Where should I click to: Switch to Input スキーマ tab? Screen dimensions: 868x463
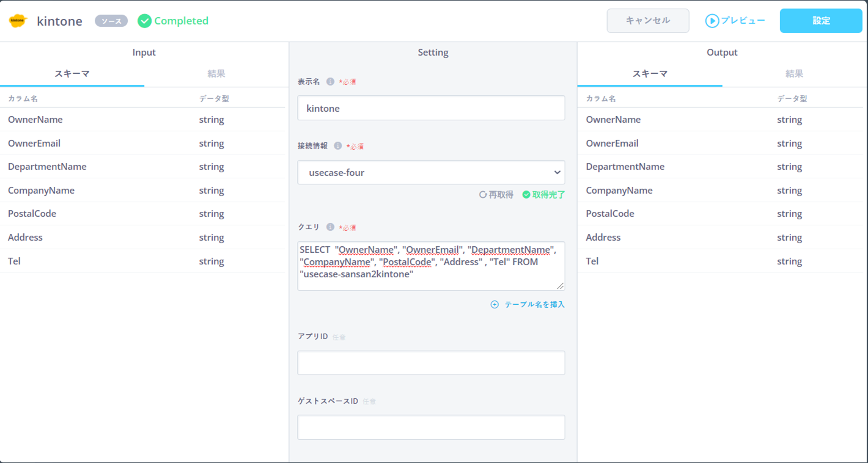coord(72,74)
